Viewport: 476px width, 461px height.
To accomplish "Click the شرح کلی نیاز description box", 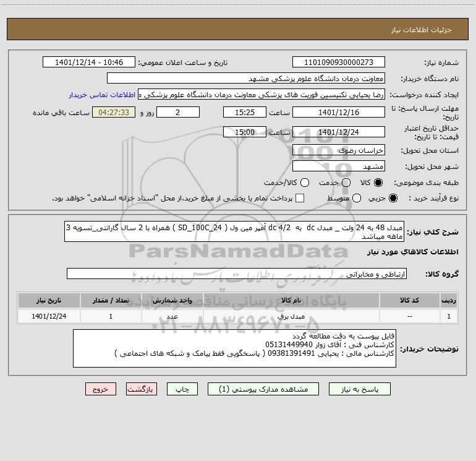I will pyautogui.click(x=234, y=231).
